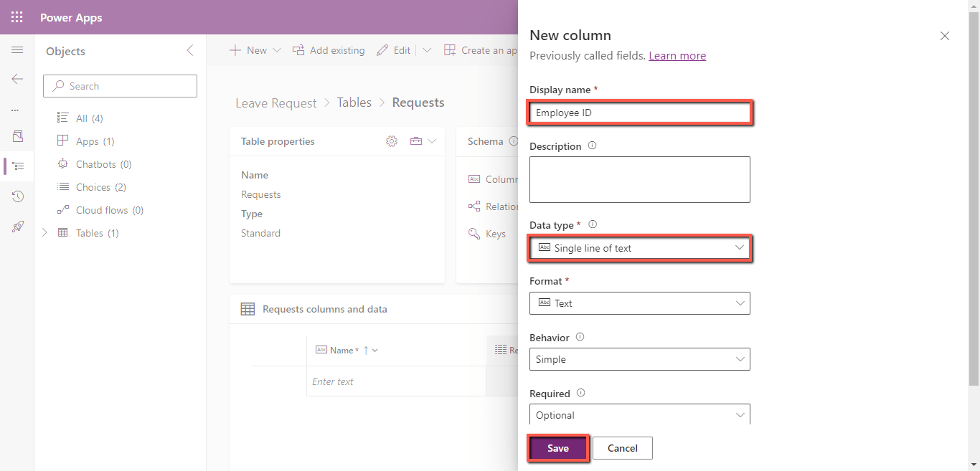980x471 pixels.
Task: Expand the Tables tree node
Action: click(45, 233)
